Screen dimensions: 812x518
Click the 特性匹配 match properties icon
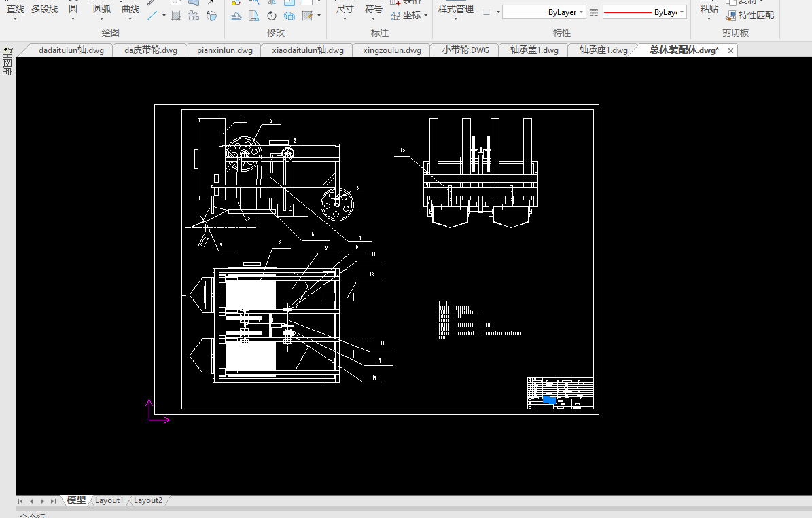point(732,15)
